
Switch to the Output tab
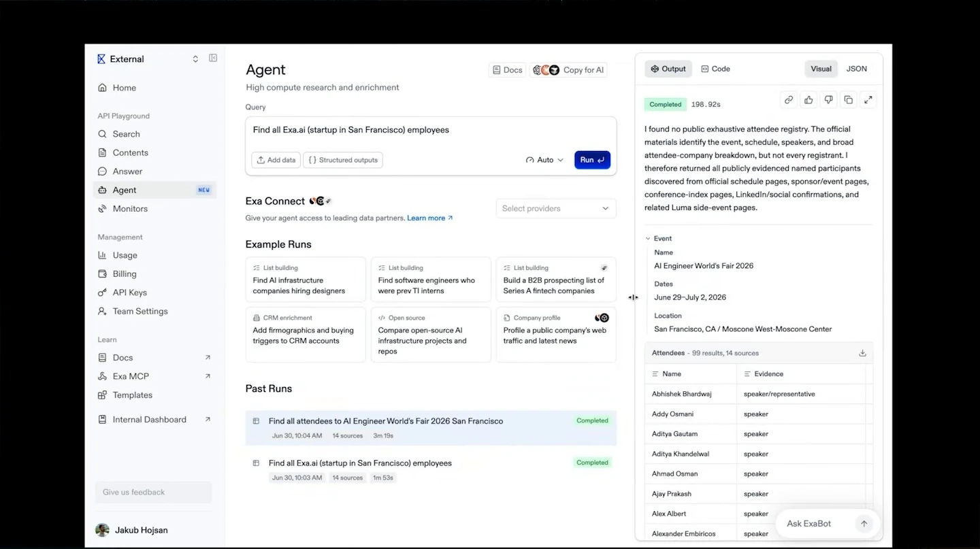click(668, 69)
